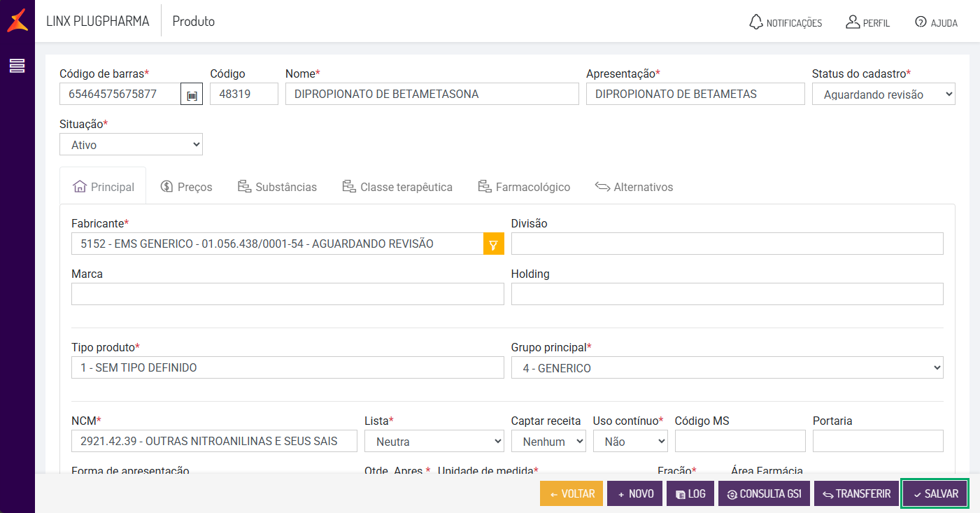Expand Status do cadastro dropdown
980x513 pixels.
coord(883,94)
